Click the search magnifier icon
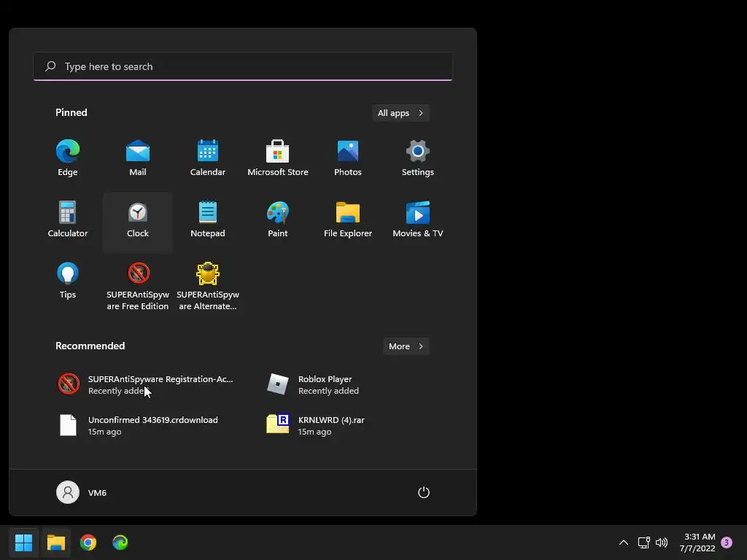The width and height of the screenshot is (747, 560). point(50,66)
